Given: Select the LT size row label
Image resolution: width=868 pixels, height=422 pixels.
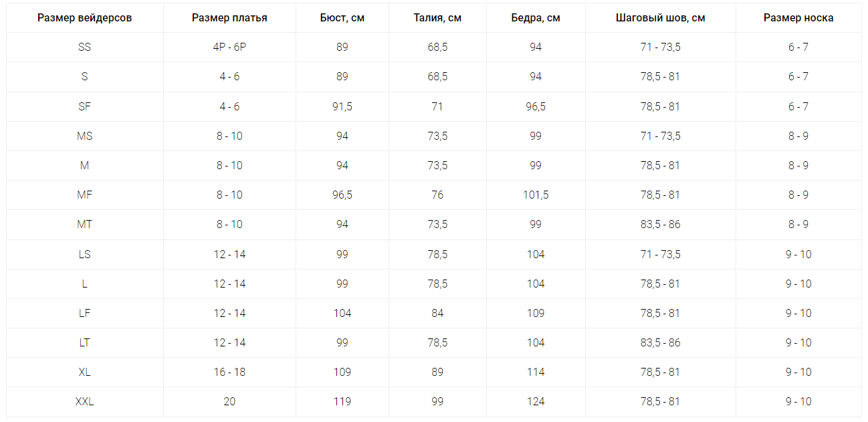Looking at the screenshot, I should coord(84,343).
